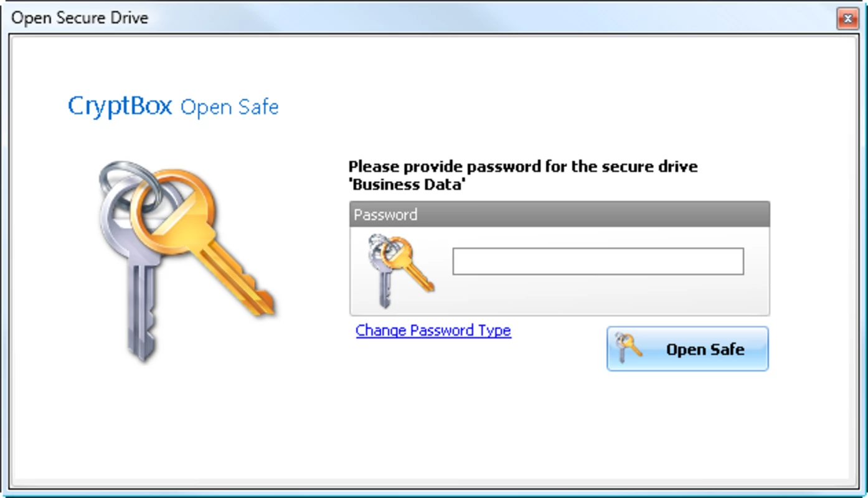The height and width of the screenshot is (498, 868).
Task: Click the Open Safe button label
Action: 705,349
